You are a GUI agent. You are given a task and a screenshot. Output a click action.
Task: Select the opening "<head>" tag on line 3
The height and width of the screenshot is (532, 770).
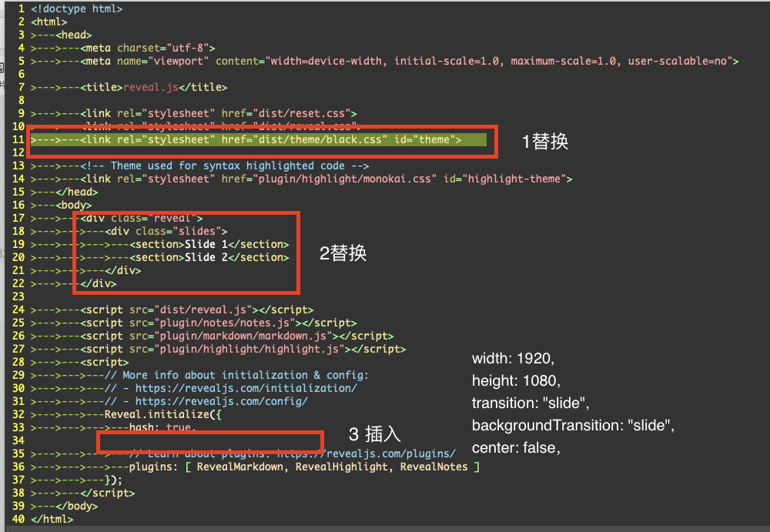click(x=74, y=35)
